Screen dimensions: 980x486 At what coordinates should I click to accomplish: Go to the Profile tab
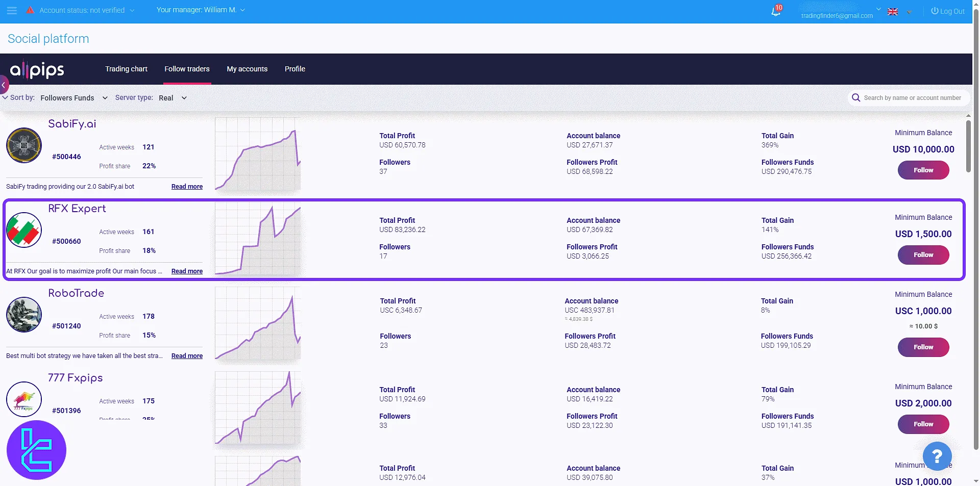(295, 69)
